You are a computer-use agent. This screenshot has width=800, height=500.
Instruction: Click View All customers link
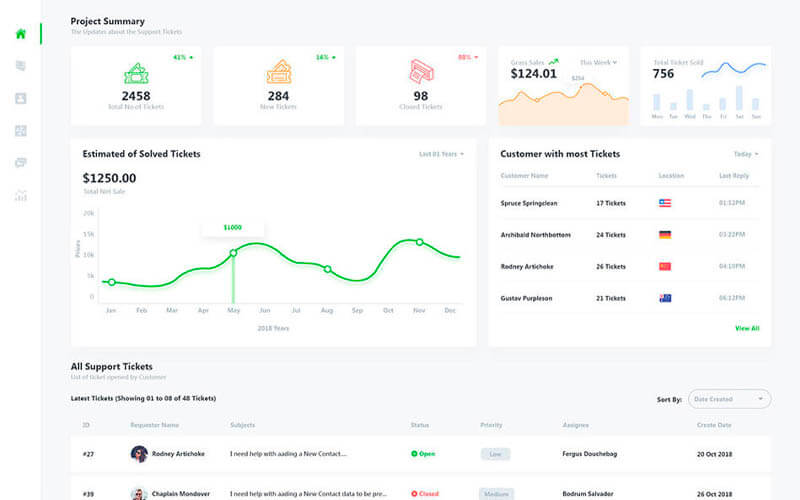tap(747, 328)
